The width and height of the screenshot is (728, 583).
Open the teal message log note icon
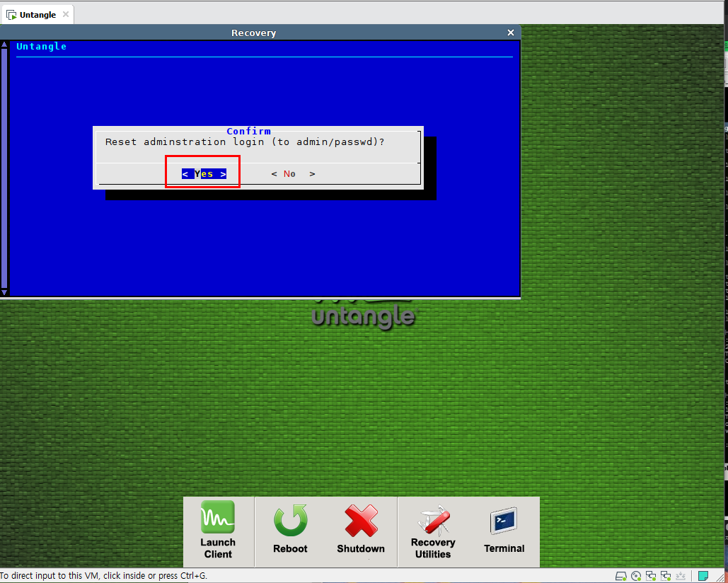pos(703,576)
